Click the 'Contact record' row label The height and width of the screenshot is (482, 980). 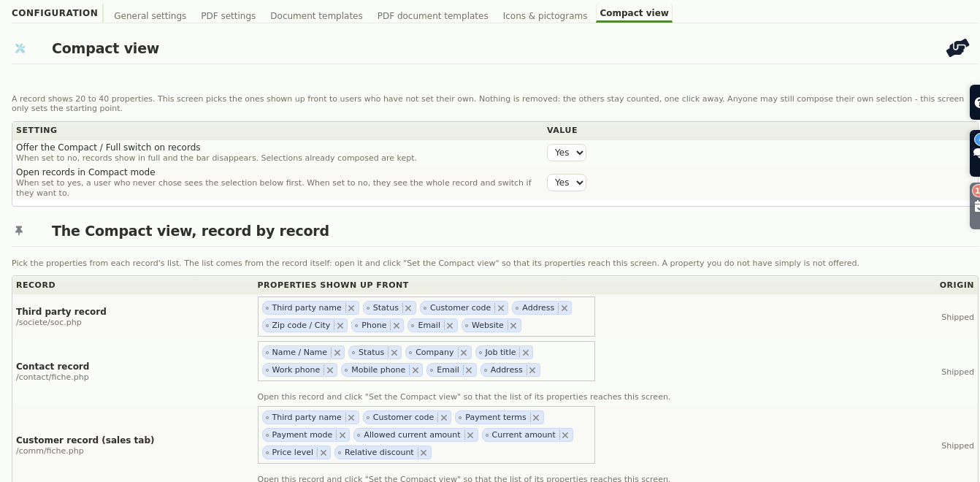click(x=53, y=366)
